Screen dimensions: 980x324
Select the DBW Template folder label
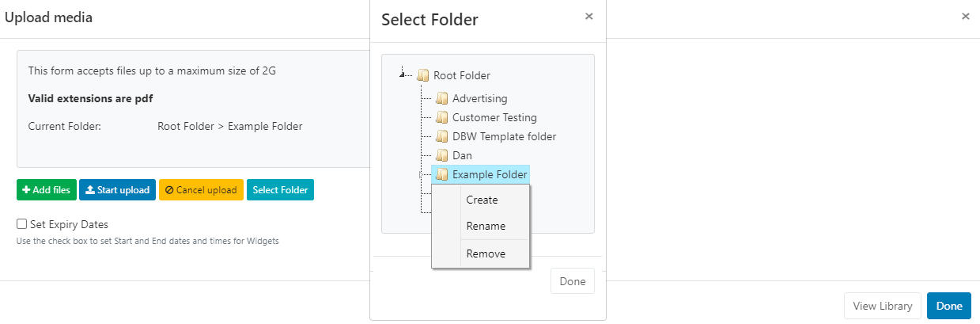pyautogui.click(x=504, y=136)
